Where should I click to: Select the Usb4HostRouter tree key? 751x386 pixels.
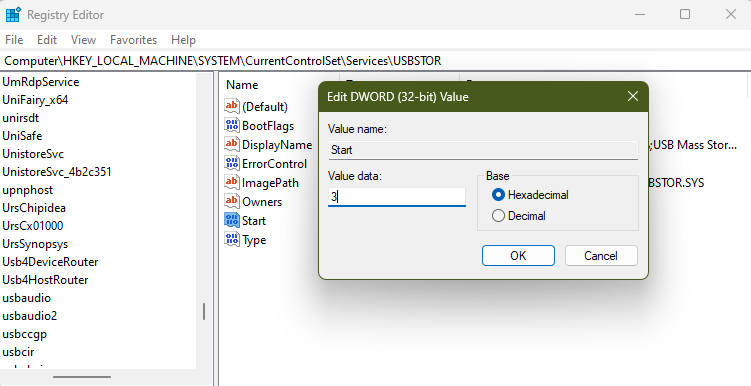[45, 280]
